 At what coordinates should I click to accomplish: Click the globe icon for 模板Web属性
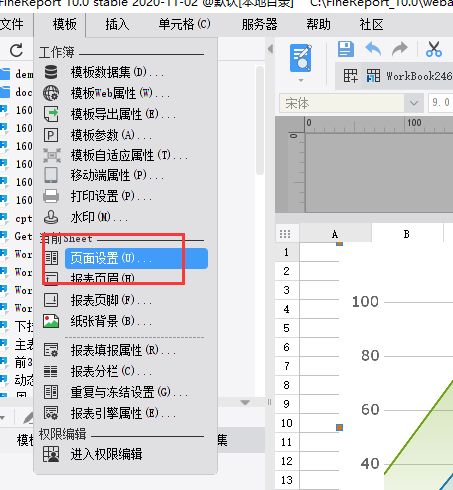click(x=51, y=93)
